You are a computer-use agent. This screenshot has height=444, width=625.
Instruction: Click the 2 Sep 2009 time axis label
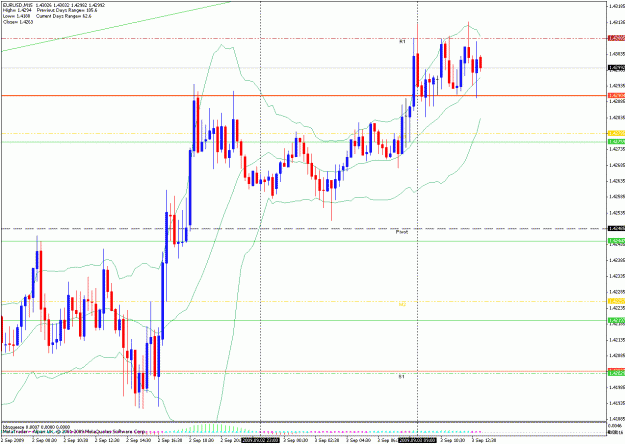click(x=12, y=440)
